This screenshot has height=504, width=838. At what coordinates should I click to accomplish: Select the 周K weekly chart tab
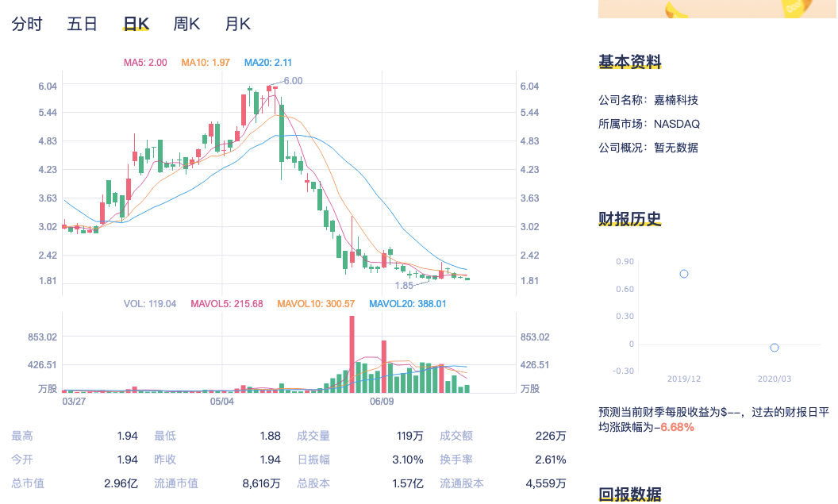pos(186,24)
